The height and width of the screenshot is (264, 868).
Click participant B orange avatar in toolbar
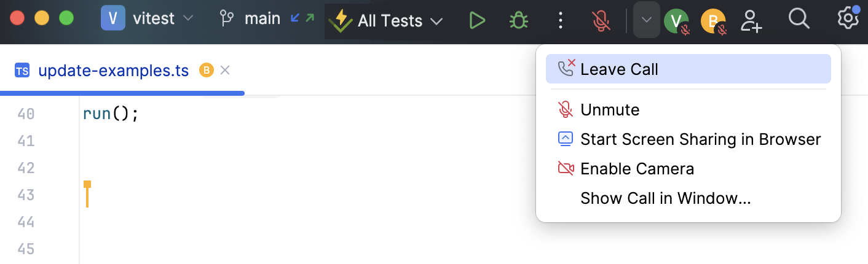[x=712, y=21]
